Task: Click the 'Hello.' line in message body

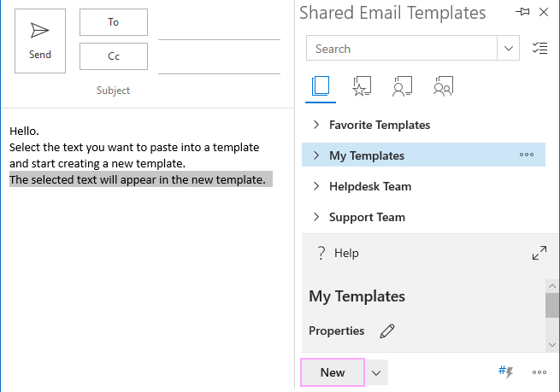Action: tap(24, 132)
